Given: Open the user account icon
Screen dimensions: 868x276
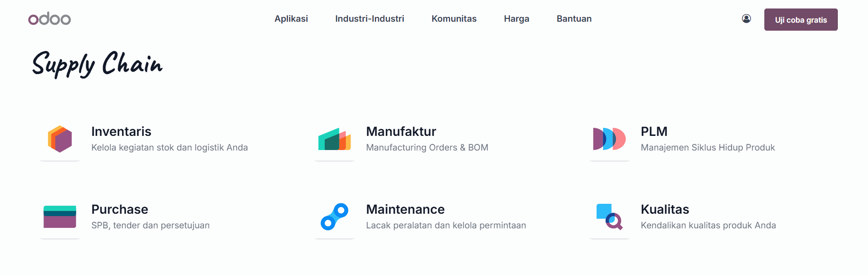Looking at the screenshot, I should click(746, 18).
